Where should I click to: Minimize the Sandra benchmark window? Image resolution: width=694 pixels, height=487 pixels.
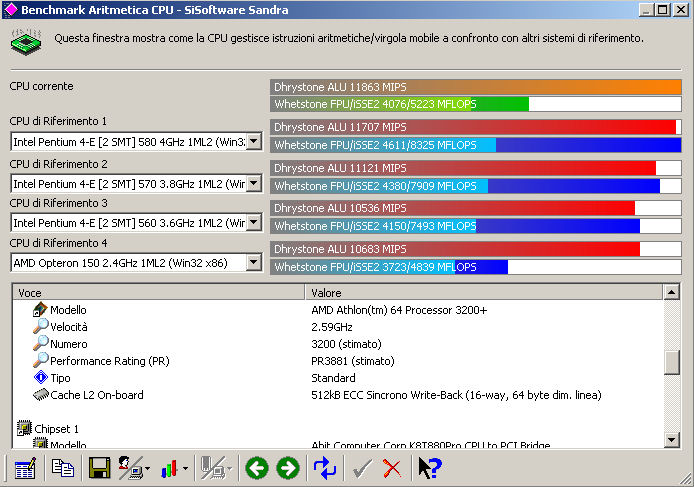pos(647,10)
